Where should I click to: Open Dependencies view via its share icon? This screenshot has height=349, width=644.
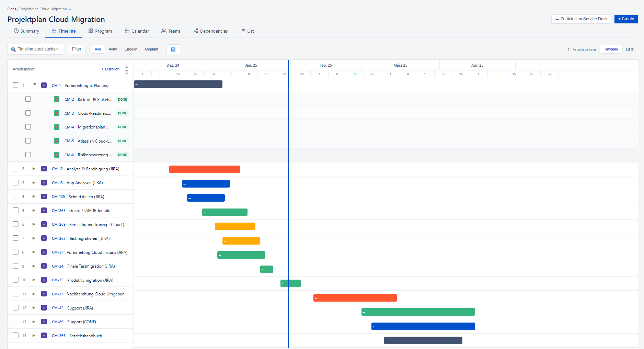click(196, 31)
